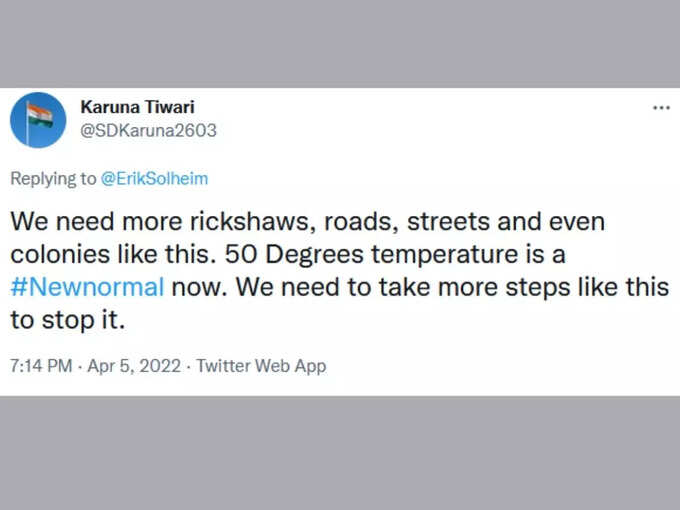Click the 7:14 PM timestamp
Viewport: 680px width, 510px height.
coord(41,366)
